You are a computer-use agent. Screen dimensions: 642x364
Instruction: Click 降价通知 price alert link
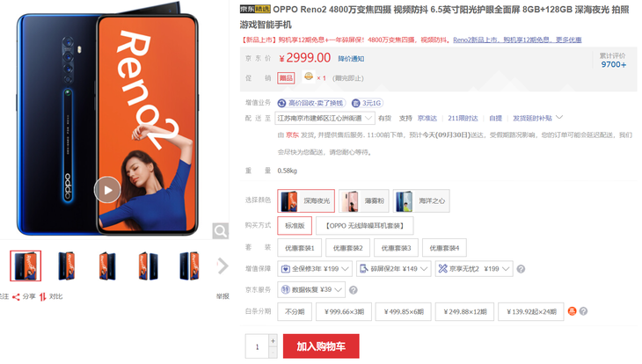coord(351,59)
